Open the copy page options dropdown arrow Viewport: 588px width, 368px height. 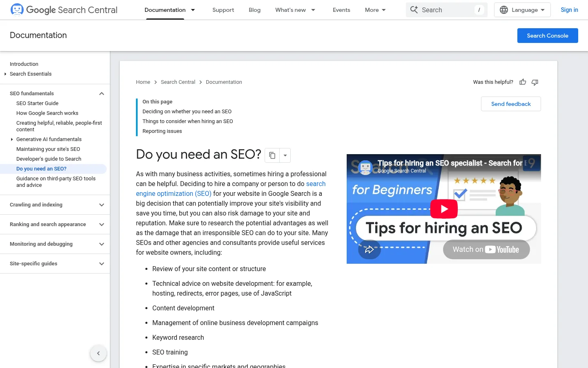285,155
